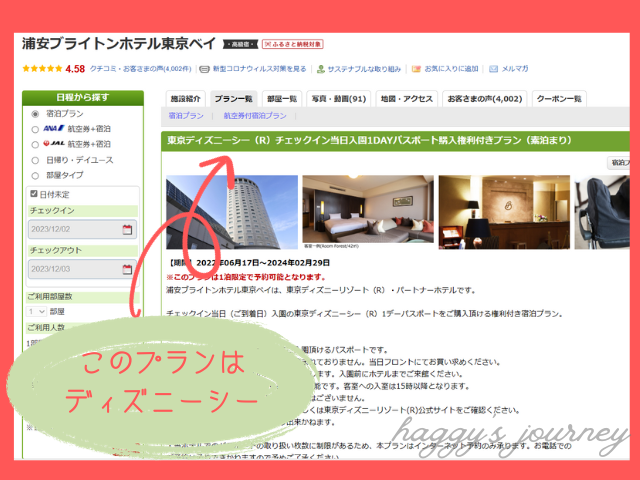Click the icon beside 新型コロナウイルス対策を見る
The height and width of the screenshot is (480, 640).
pyautogui.click(x=204, y=69)
